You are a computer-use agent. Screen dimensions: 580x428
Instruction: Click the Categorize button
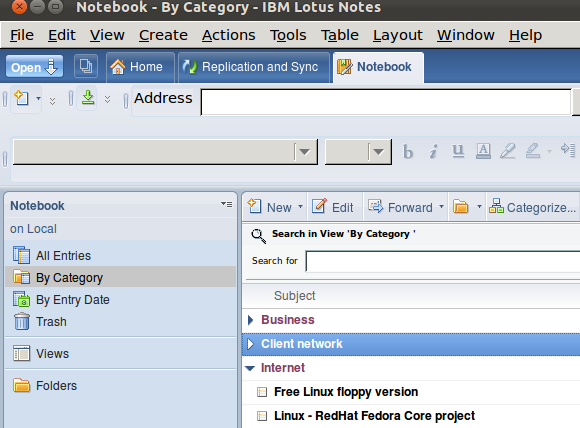coord(533,207)
